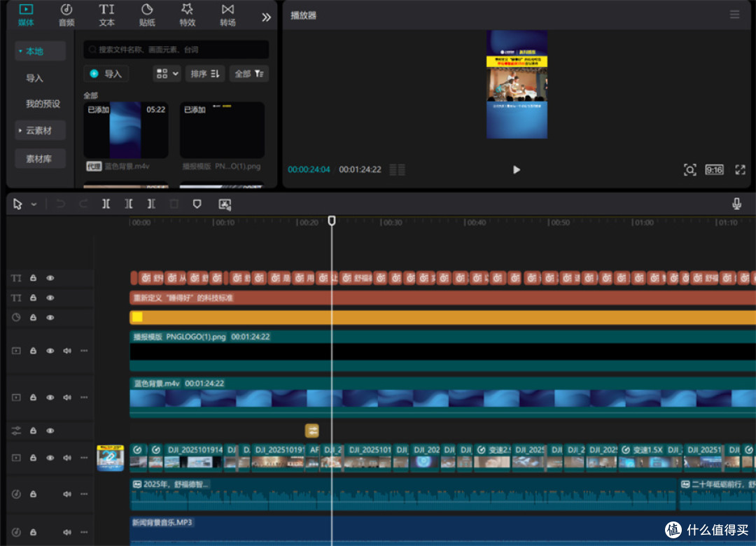Click the 排序 sort button
Image resolution: width=756 pixels, height=546 pixels.
205,73
